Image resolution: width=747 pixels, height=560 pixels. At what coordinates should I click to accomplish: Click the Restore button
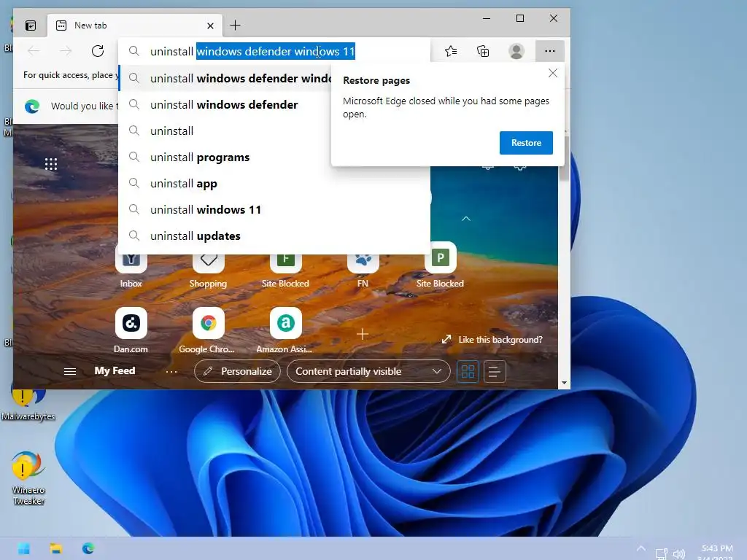[x=526, y=143]
